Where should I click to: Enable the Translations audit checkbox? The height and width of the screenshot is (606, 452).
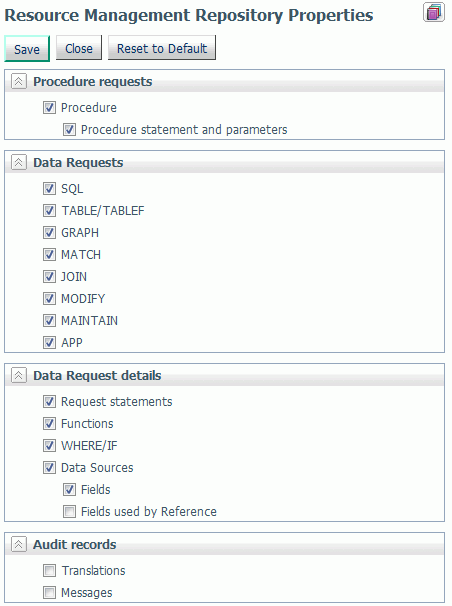pyautogui.click(x=49, y=570)
